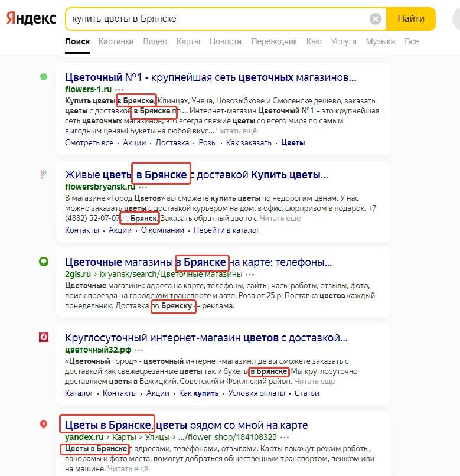460x476 pixels.
Task: Open the Цветочный №1 result title
Action: 210,77
